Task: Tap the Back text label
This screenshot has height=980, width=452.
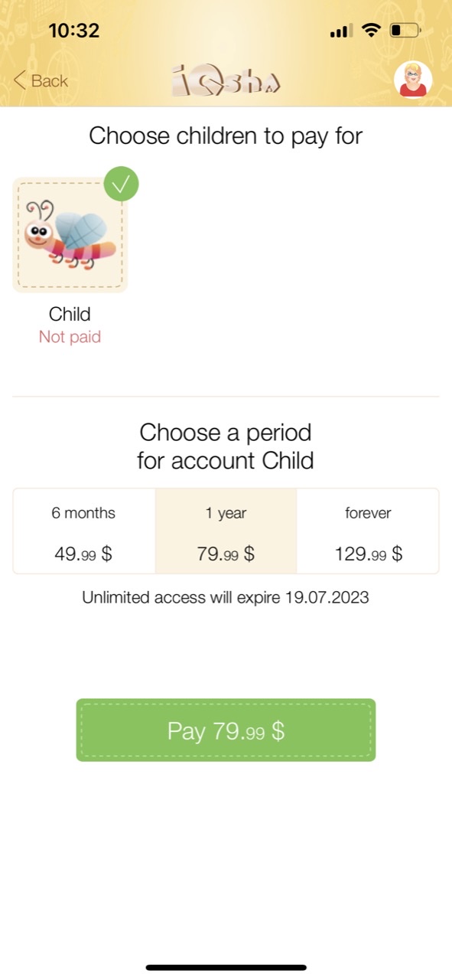Action: click(x=50, y=81)
